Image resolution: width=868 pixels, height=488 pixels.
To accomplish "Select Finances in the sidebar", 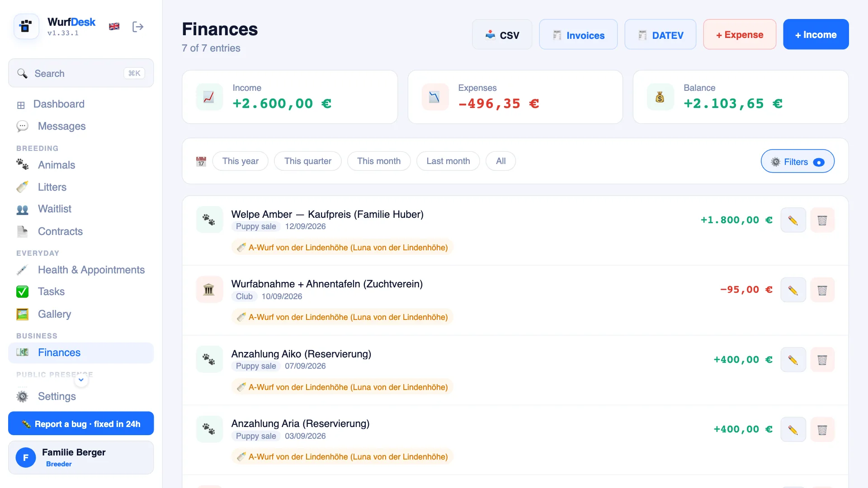I will click(81, 352).
